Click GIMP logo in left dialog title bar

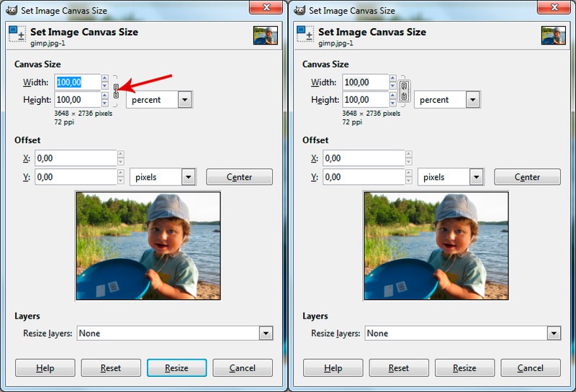9,10
